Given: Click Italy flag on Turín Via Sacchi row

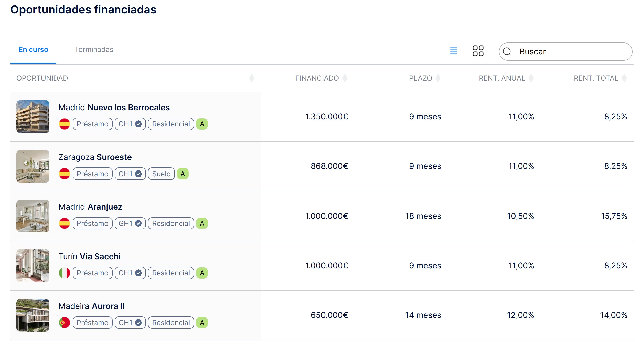Looking at the screenshot, I should (x=65, y=273).
